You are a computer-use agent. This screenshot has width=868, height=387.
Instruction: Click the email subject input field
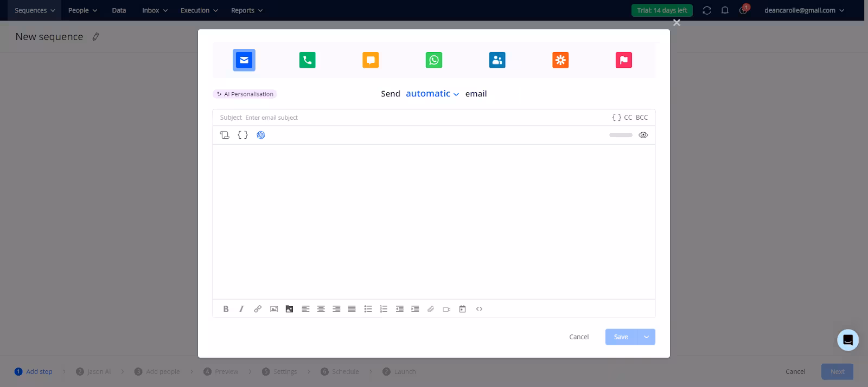click(x=423, y=118)
